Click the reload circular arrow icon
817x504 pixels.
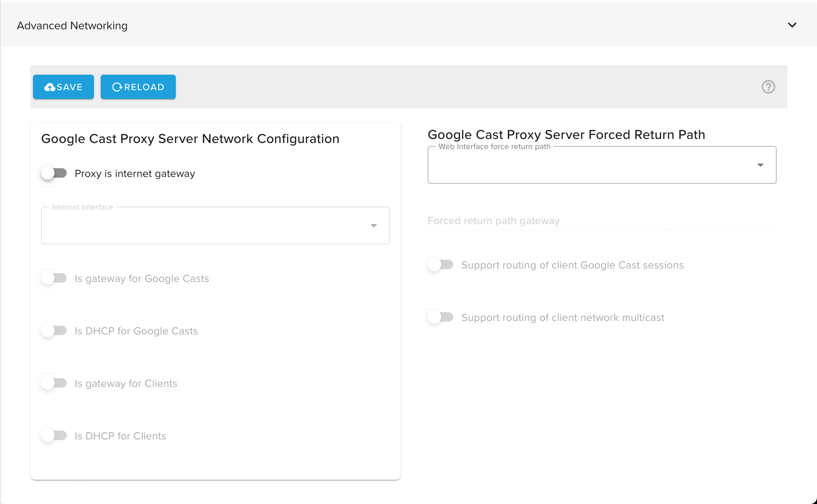[x=117, y=87]
